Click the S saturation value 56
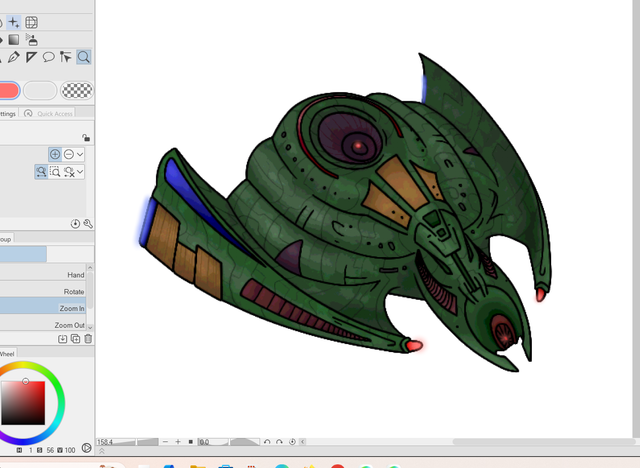This screenshot has height=468, width=640. (x=50, y=450)
